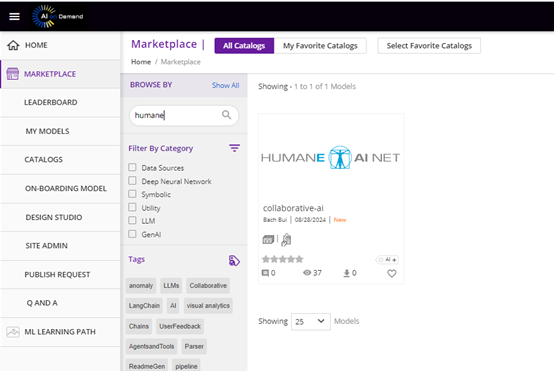Click the second category icon on collaborative-ai card
Viewport: 554px width, 371px height.
[286, 240]
